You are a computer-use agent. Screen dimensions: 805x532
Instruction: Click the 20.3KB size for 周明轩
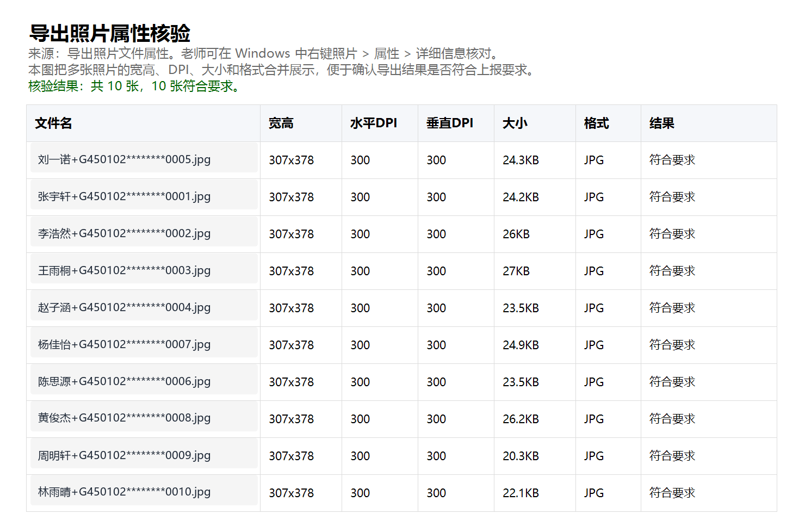click(521, 456)
